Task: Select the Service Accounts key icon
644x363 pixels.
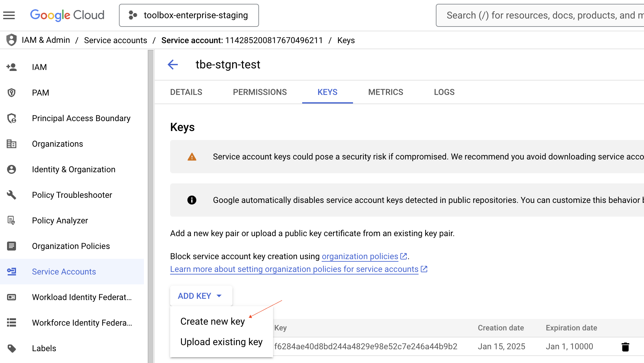Action: [12, 272]
